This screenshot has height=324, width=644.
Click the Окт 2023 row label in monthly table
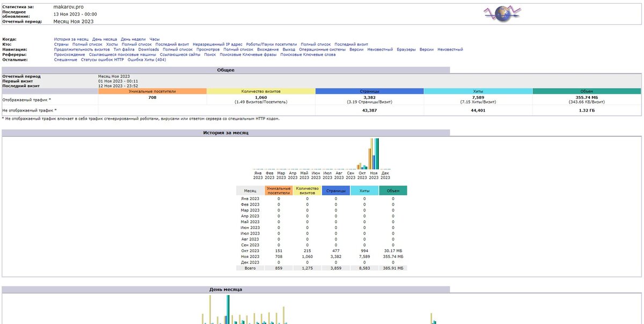(250, 251)
